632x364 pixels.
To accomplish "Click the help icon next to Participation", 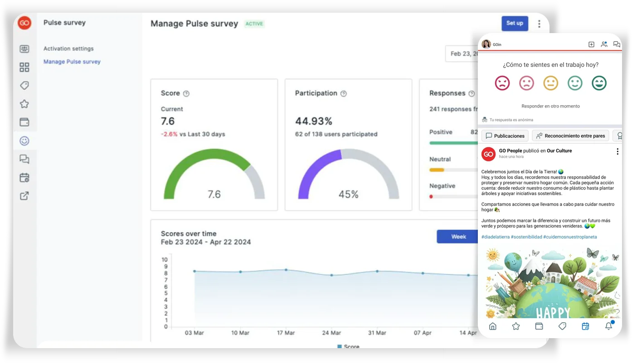I will [344, 93].
